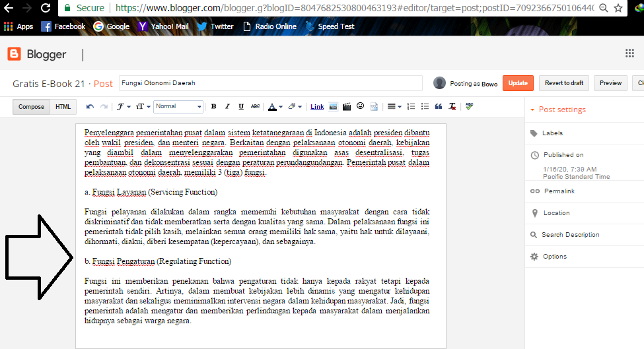
Task: Open the Facebook bookmark
Action: (x=63, y=26)
